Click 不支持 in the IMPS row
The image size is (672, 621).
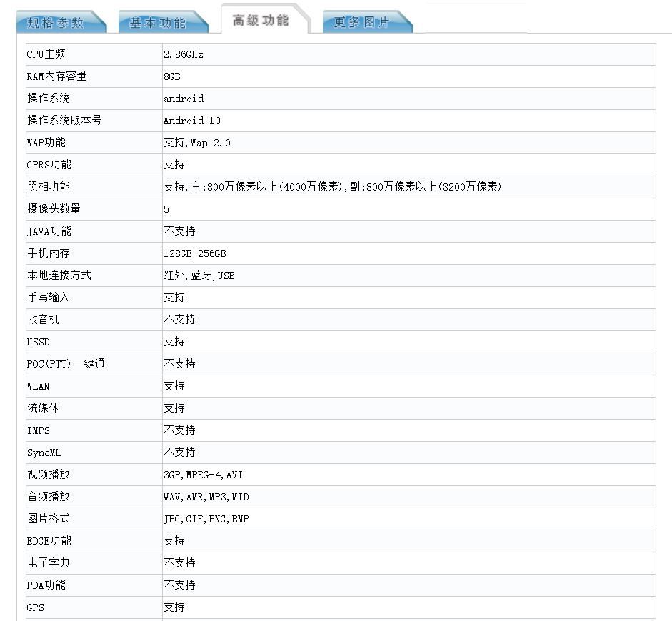[x=179, y=430]
